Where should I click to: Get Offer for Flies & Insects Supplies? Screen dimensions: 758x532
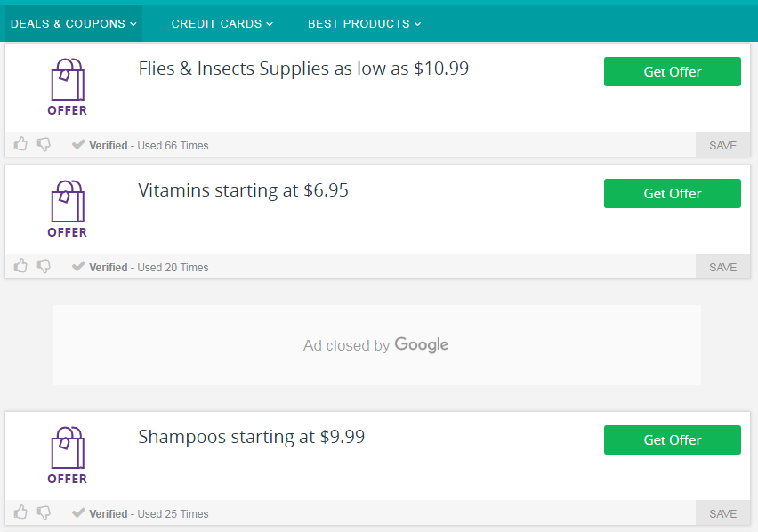click(x=672, y=71)
